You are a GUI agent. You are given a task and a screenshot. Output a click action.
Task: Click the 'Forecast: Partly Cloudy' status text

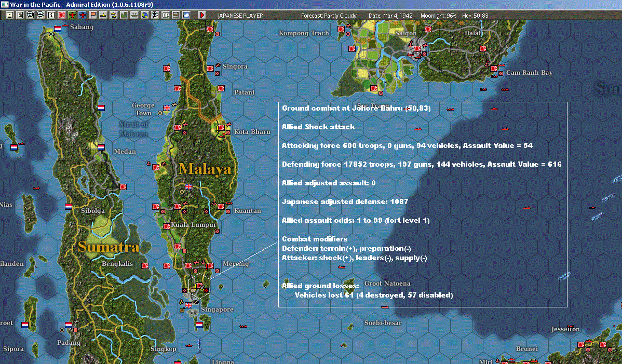(329, 16)
